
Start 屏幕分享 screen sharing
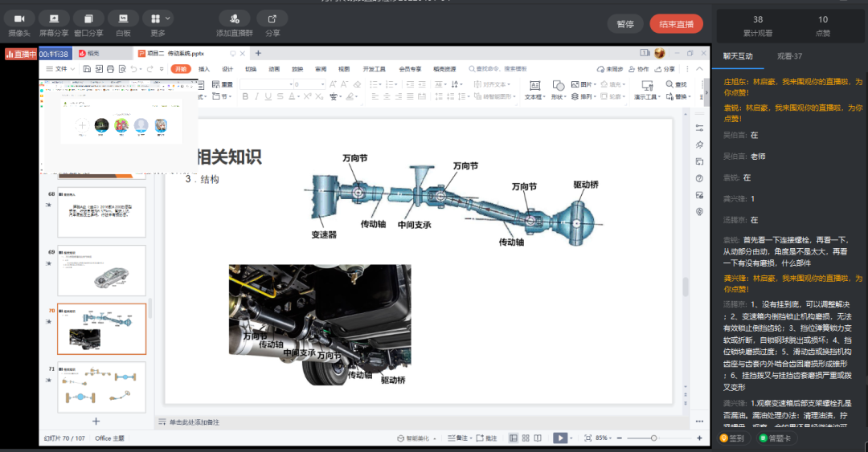pos(54,18)
